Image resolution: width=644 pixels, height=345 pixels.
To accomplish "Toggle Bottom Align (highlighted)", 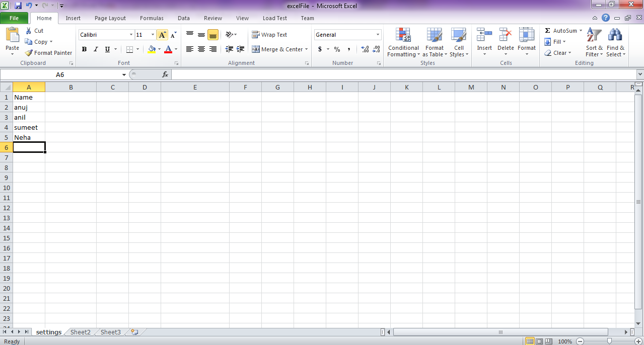I will 213,34.
